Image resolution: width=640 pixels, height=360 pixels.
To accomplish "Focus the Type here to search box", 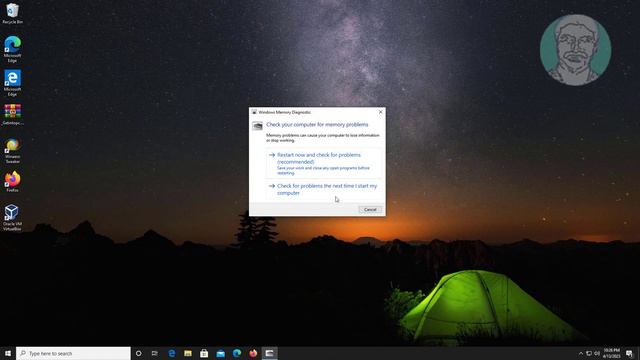I will [73, 353].
